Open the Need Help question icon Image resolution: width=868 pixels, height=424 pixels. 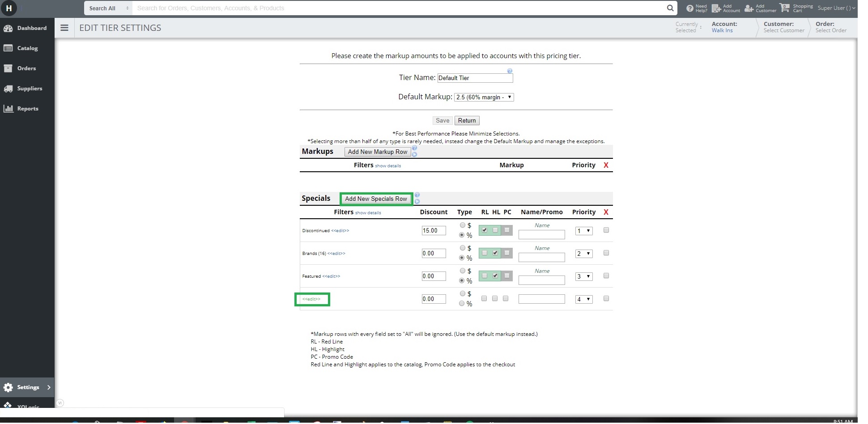(689, 8)
